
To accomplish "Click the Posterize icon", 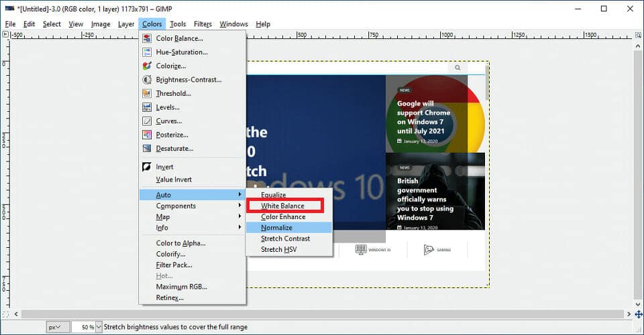I will click(147, 135).
